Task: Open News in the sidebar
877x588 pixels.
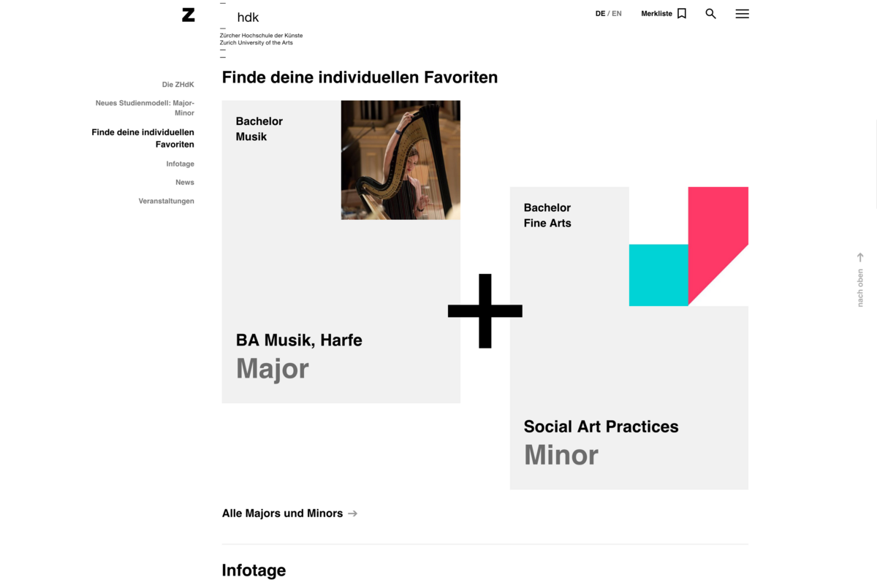Action: click(185, 183)
